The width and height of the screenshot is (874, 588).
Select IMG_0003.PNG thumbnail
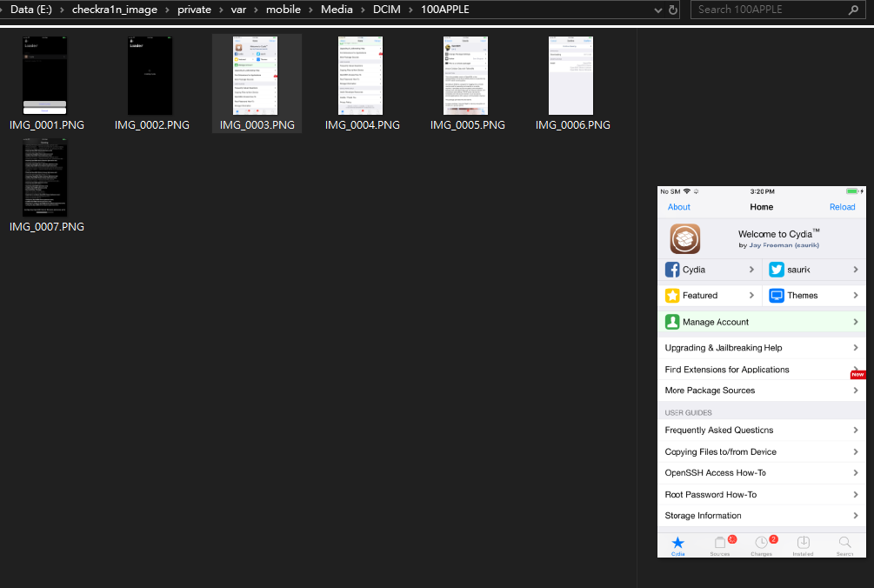tap(256, 76)
